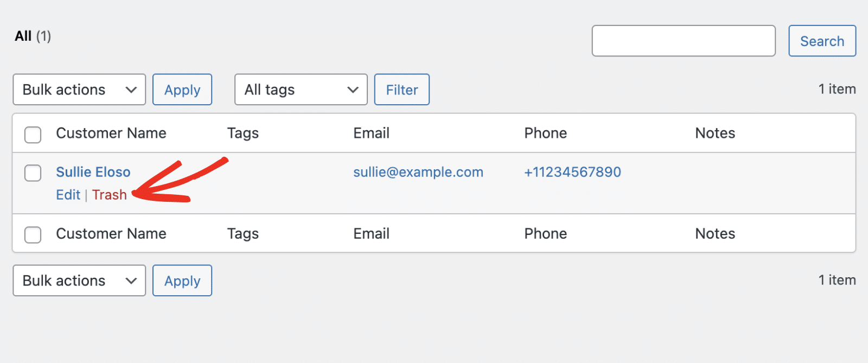Open the bottom Bulk actions dropdown
The height and width of the screenshot is (363, 868).
click(79, 281)
